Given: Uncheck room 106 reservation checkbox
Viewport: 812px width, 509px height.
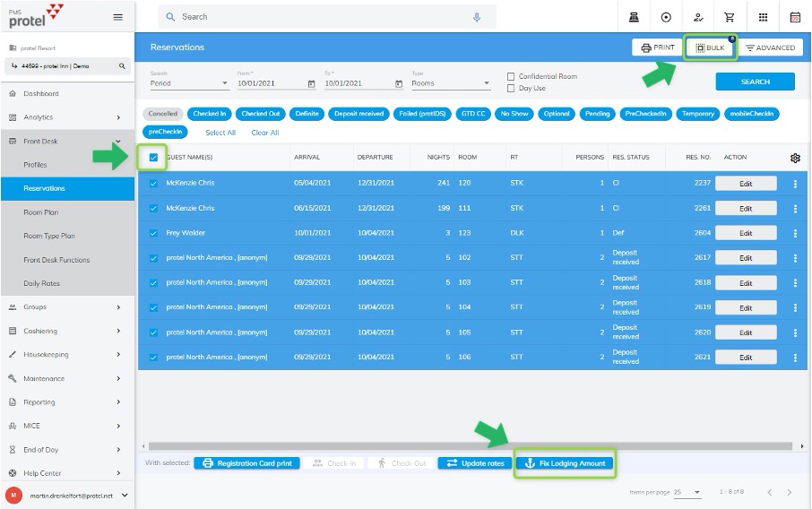Looking at the screenshot, I should coord(153,358).
